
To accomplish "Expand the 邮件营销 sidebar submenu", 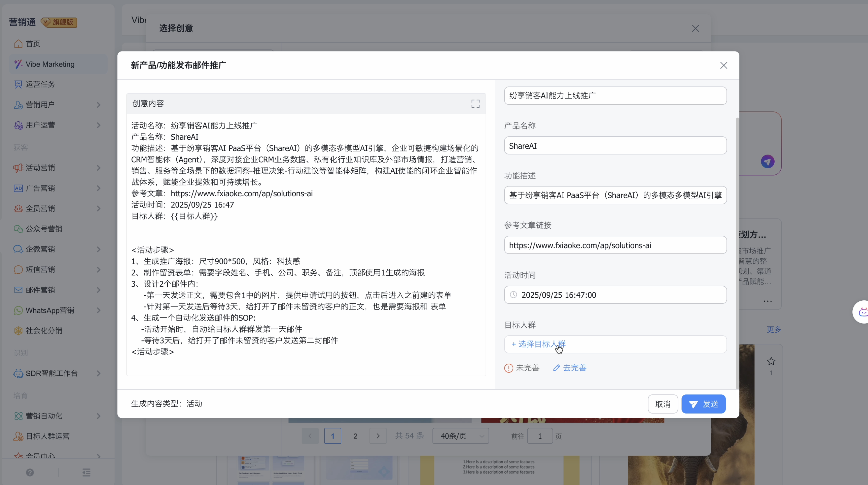I will pos(98,290).
